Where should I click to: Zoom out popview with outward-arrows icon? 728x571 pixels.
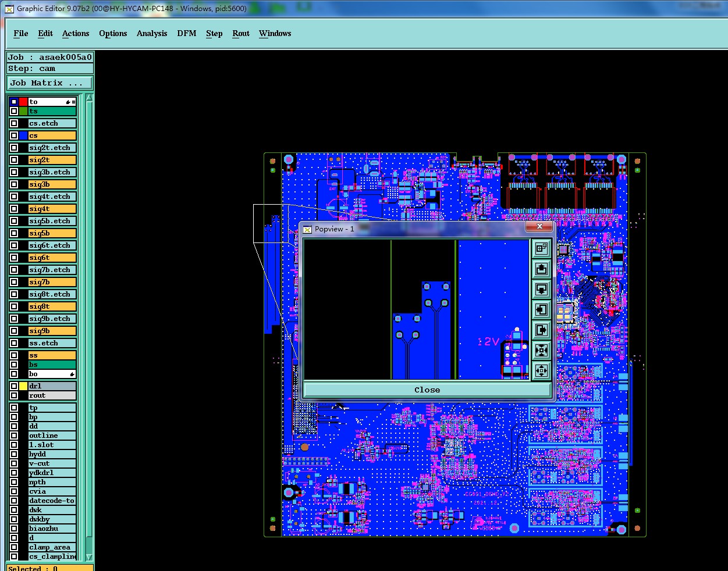(x=541, y=371)
